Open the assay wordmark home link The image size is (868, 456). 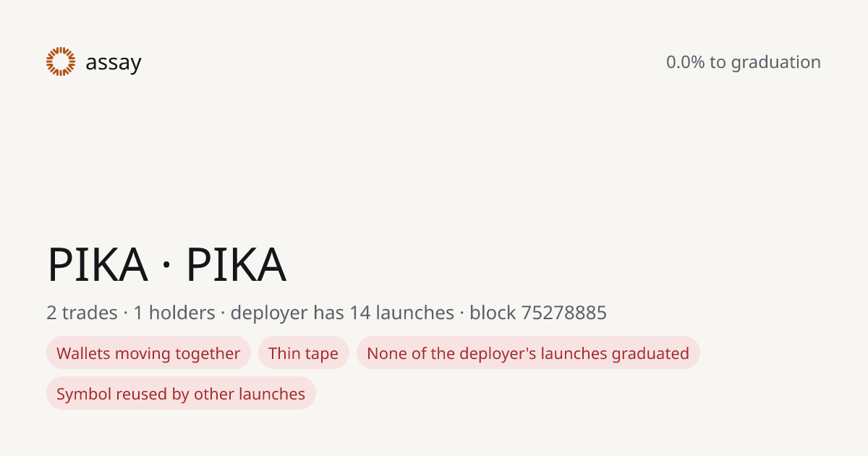114,63
